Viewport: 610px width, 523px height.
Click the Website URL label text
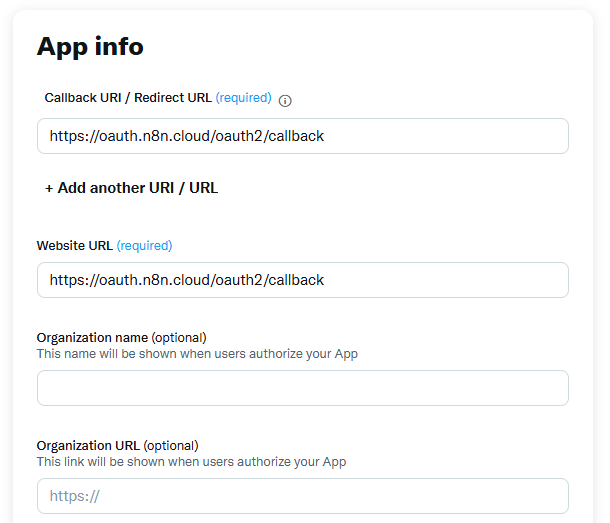click(75, 246)
